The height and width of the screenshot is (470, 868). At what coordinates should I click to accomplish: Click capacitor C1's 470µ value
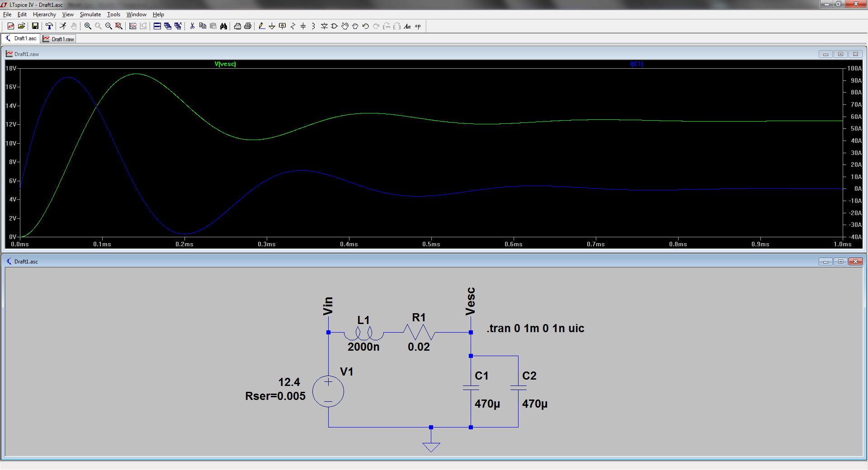tap(487, 404)
